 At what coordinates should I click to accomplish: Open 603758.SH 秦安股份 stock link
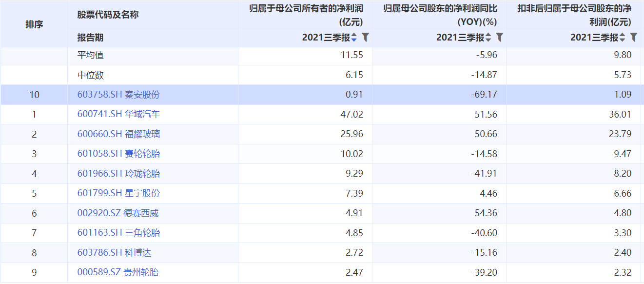(118, 95)
